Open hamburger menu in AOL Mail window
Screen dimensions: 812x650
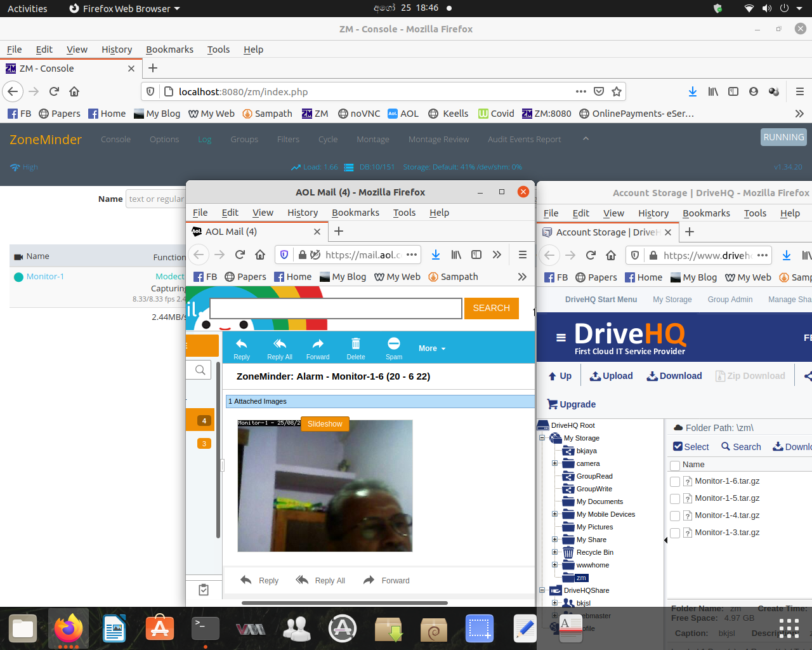coord(523,255)
